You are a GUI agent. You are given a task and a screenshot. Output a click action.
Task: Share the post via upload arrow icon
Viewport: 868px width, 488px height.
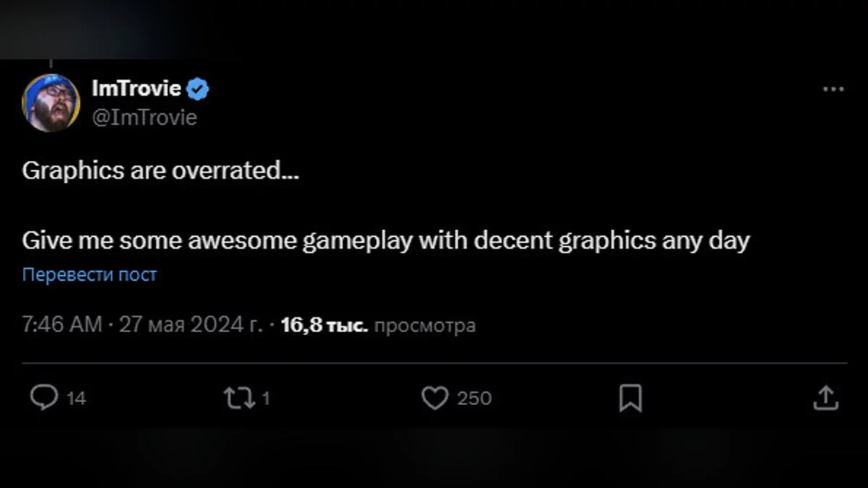click(x=825, y=398)
